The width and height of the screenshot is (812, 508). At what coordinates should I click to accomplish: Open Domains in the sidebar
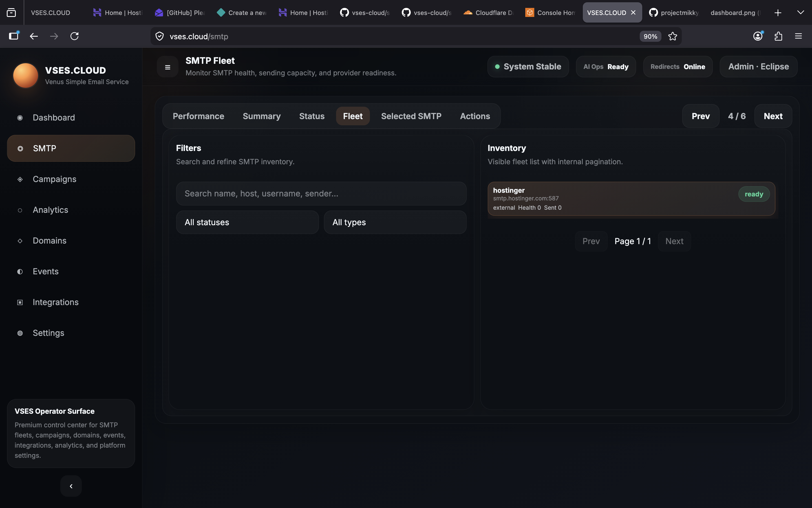[71, 241]
